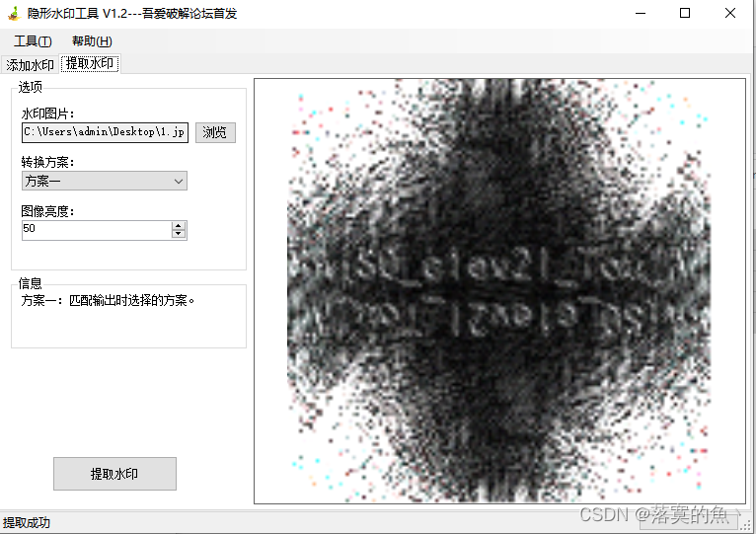This screenshot has width=756, height=534.
Task: Open the 工具(T) menu
Action: [x=33, y=41]
